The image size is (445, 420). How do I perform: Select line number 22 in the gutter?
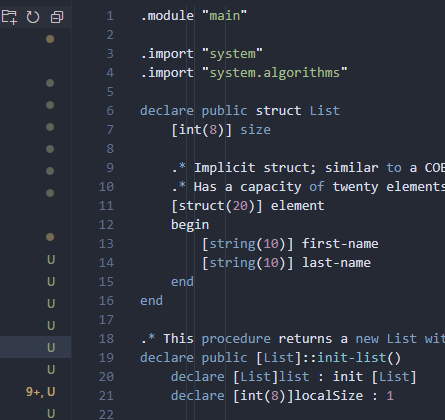click(x=106, y=414)
